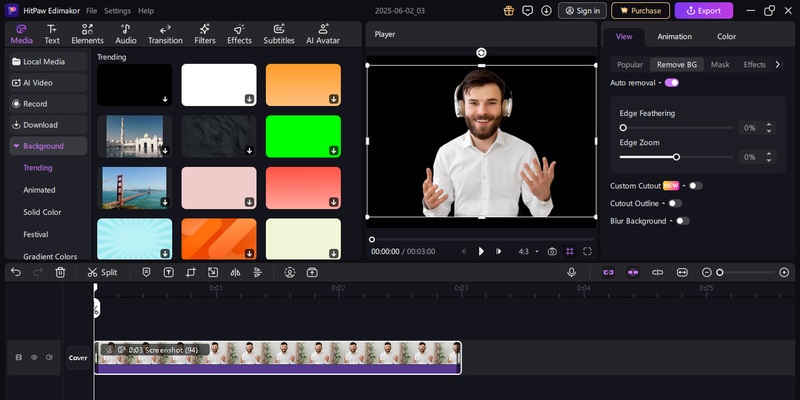
Task: Expand the Blur Background arrow
Action: pyautogui.click(x=671, y=221)
